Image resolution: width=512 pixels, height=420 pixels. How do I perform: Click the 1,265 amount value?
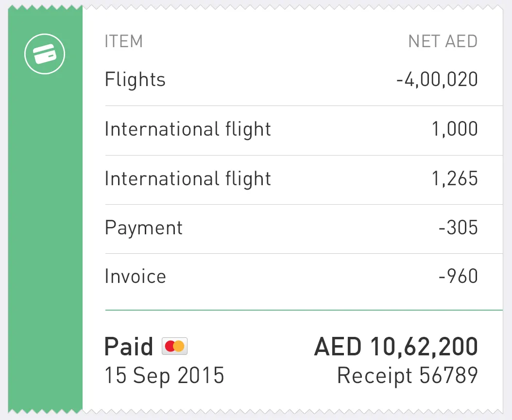(x=455, y=178)
